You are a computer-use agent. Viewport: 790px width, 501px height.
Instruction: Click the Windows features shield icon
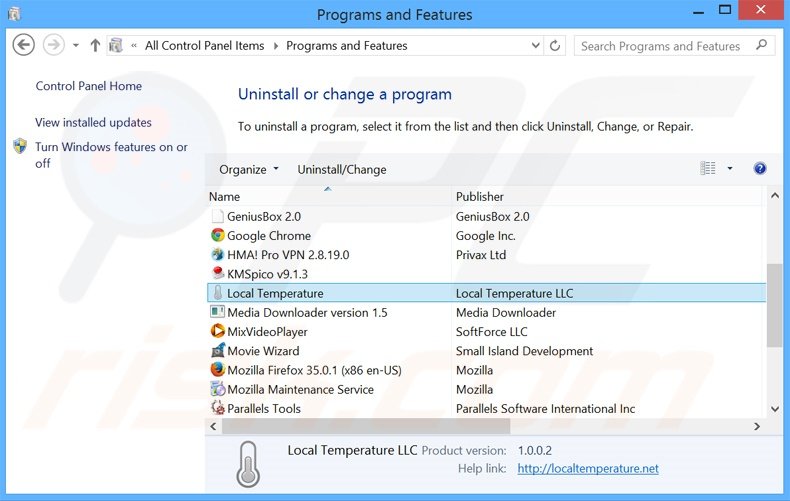20,147
